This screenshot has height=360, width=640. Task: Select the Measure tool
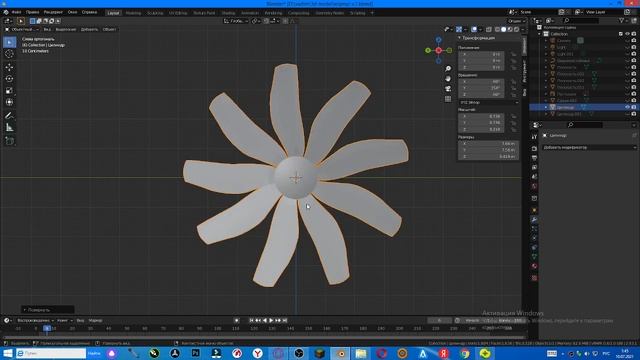pyautogui.click(x=9, y=128)
